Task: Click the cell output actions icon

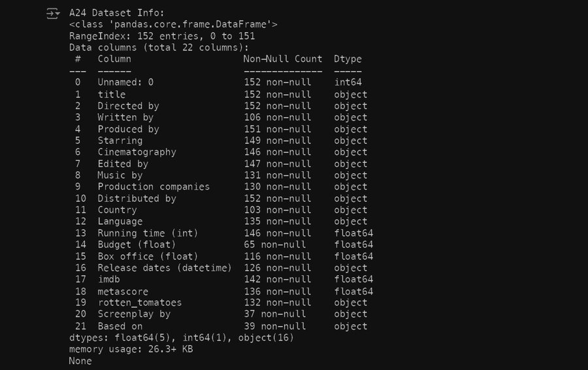Action: click(52, 13)
